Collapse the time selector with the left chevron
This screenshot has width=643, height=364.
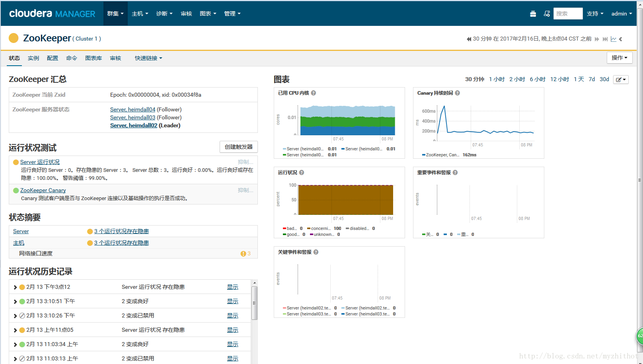[621, 39]
